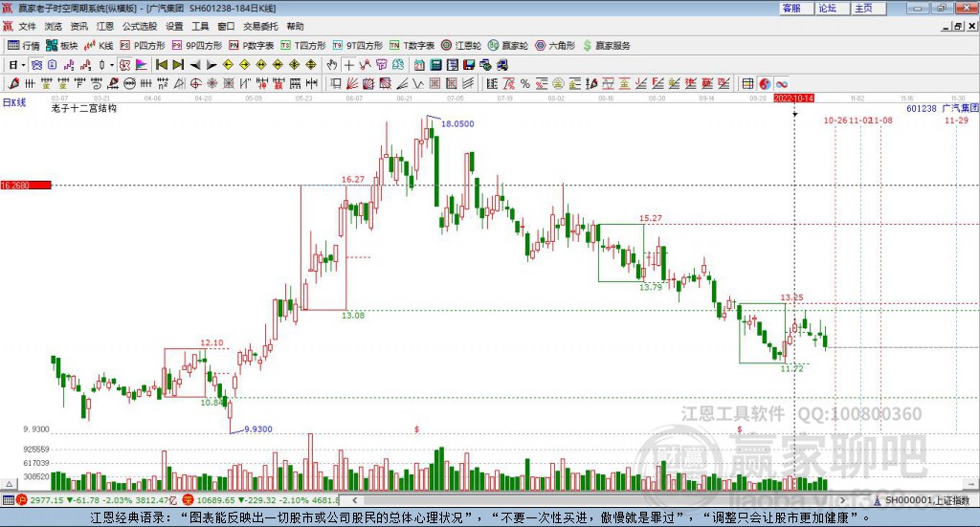Toggle the crosshair cursor tool
Image resolution: width=980 pixels, height=527 pixels.
tap(348, 65)
